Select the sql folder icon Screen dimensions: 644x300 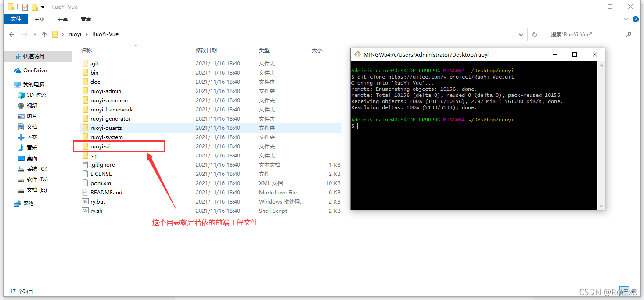(x=85, y=156)
